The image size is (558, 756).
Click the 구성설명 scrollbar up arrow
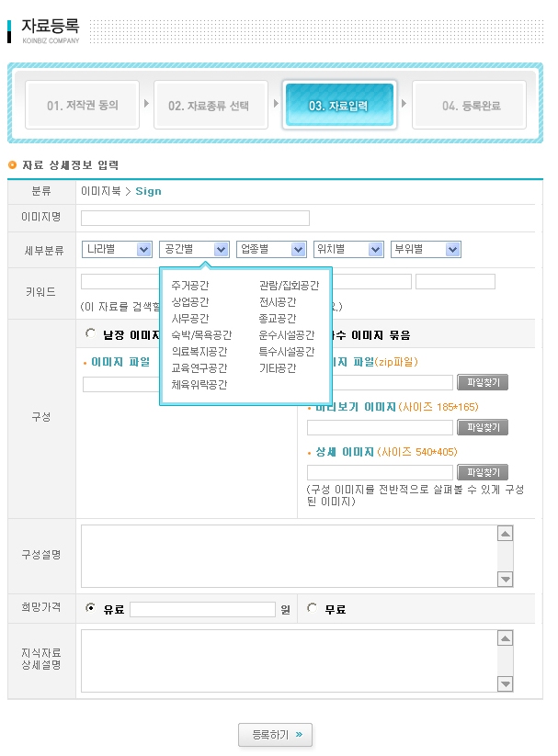505,534
